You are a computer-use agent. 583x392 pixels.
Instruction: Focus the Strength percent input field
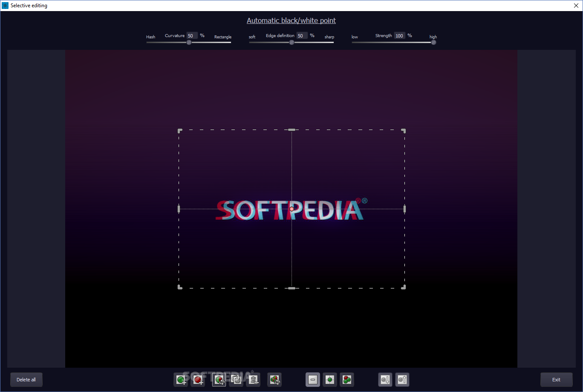click(400, 36)
